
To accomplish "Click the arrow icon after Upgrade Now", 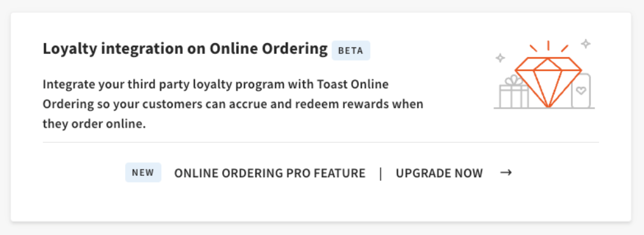I will tap(506, 173).
